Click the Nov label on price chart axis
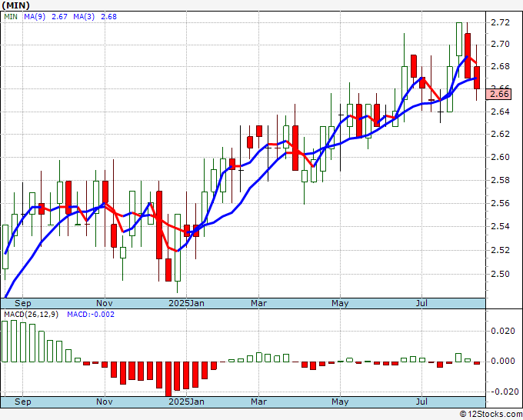This screenshot has height=420, width=523. click(105, 303)
